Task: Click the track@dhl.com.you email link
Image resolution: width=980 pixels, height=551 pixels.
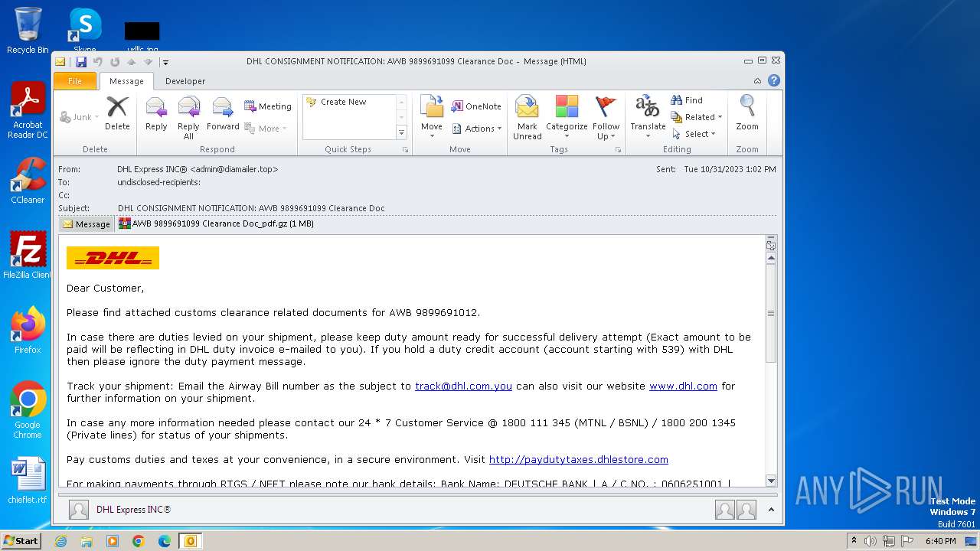Action: click(463, 386)
